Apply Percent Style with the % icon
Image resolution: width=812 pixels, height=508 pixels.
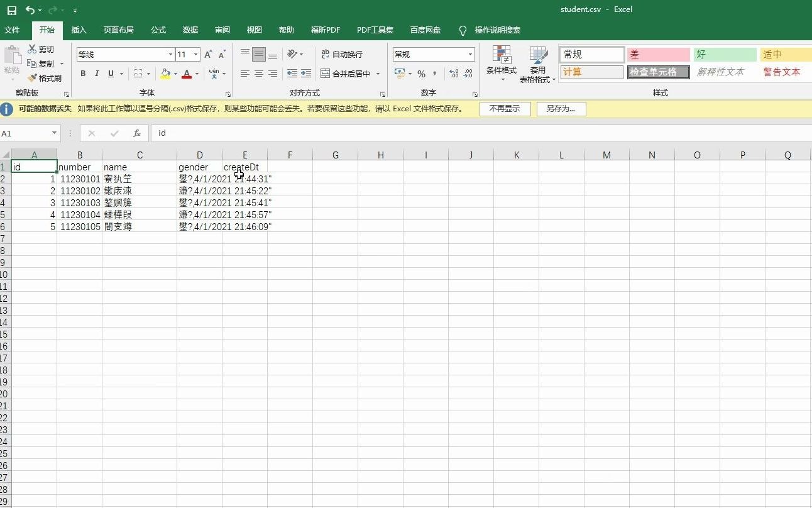coord(420,73)
